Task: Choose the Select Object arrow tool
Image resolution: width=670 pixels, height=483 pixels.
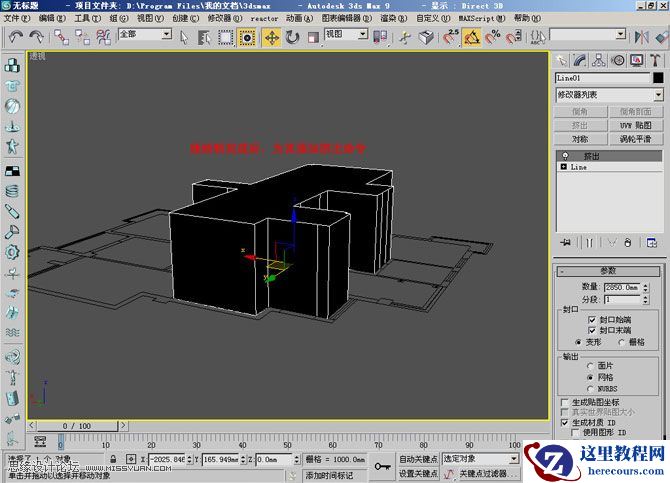Action: pos(184,38)
